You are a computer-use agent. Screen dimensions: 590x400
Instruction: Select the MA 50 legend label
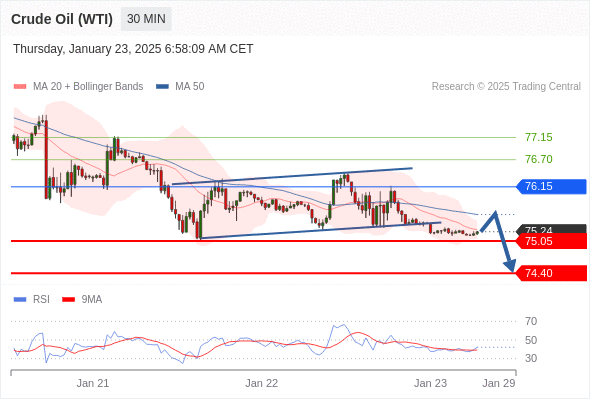(x=190, y=87)
